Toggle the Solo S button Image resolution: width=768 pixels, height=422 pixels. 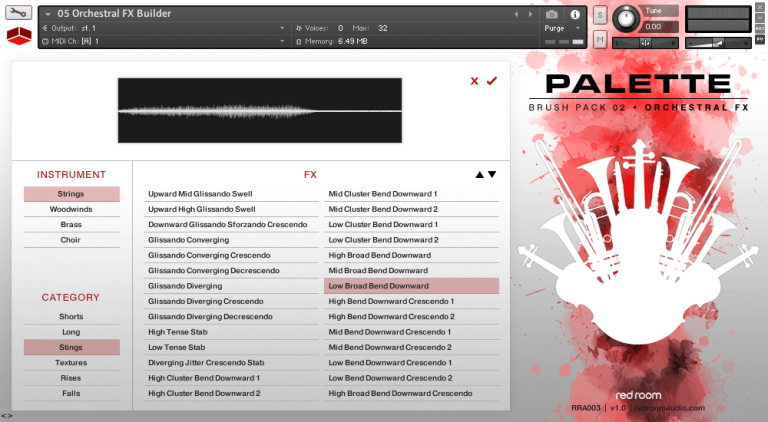click(600, 15)
